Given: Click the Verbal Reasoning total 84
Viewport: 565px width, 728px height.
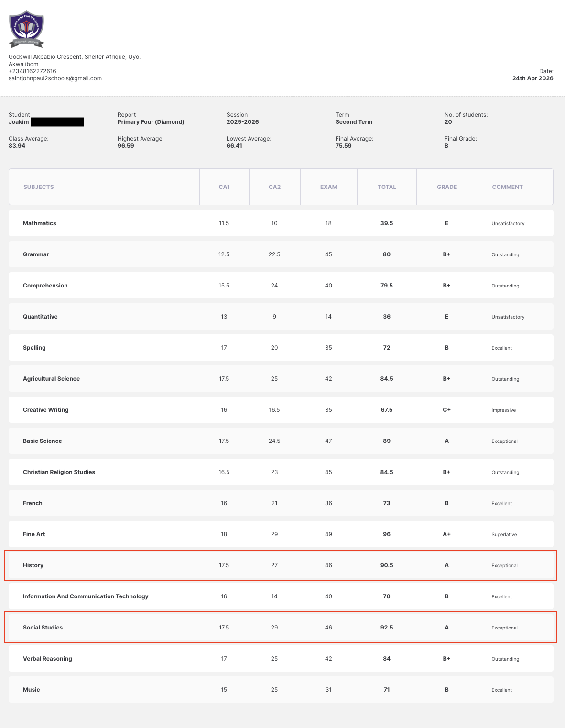Looking at the screenshot, I should coord(387,659).
